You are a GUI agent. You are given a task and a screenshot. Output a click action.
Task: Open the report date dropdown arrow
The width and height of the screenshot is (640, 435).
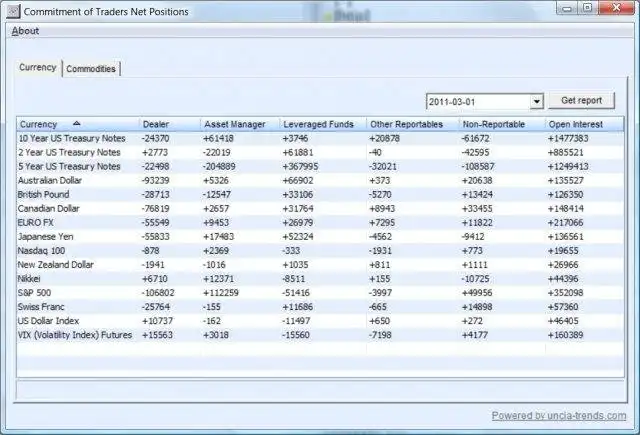(537, 101)
